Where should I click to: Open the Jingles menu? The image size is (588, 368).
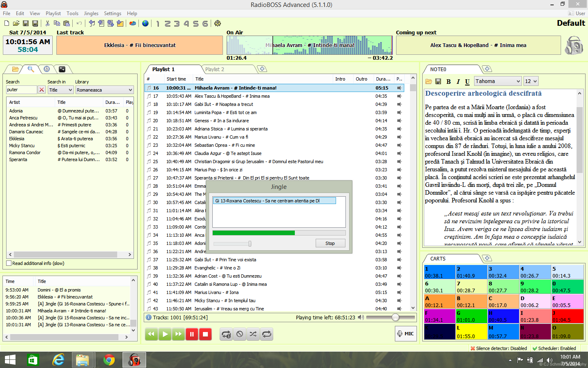(91, 13)
